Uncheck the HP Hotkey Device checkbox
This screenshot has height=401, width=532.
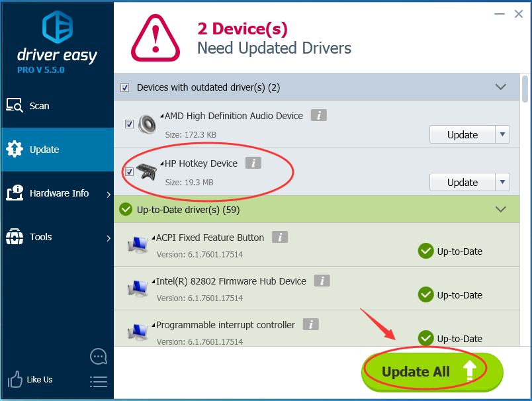[x=129, y=172]
